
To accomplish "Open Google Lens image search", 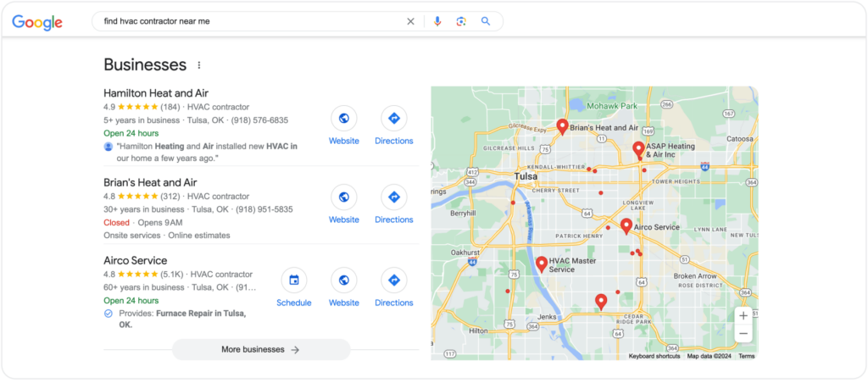I will 461,21.
